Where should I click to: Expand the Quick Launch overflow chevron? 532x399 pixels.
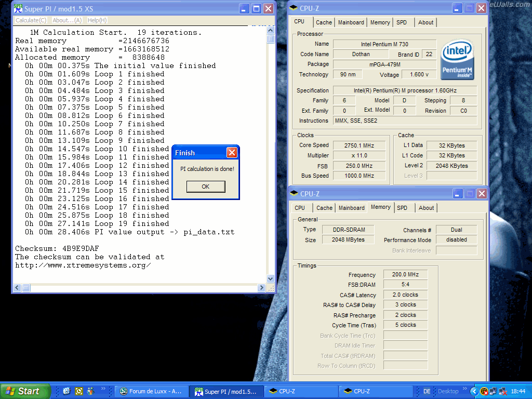(103, 389)
